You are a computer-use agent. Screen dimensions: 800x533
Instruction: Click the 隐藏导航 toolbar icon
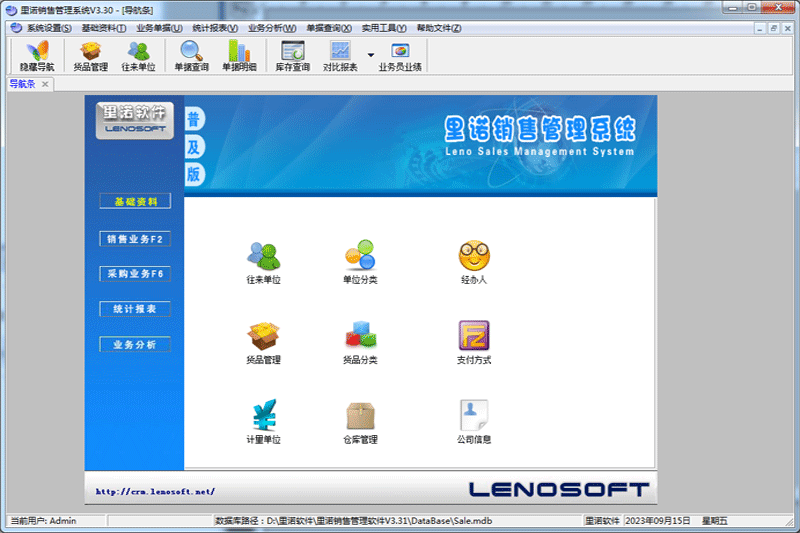[x=37, y=56]
